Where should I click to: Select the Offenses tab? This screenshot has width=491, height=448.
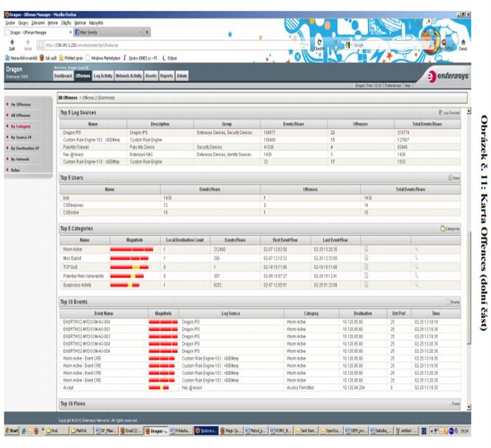tap(83, 76)
